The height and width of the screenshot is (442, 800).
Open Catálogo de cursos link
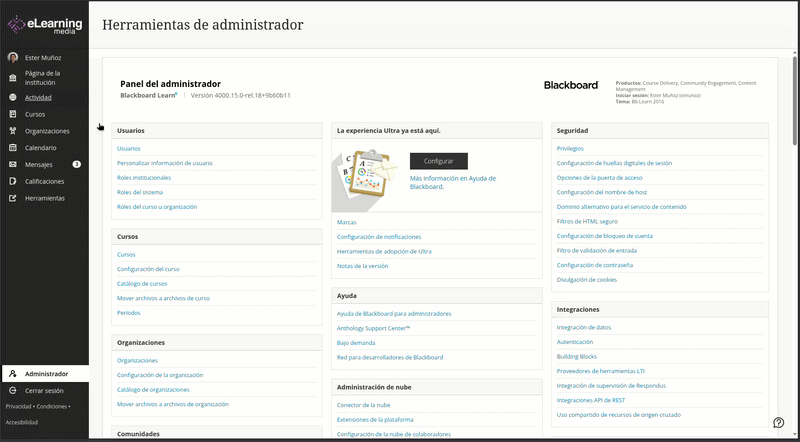(142, 284)
